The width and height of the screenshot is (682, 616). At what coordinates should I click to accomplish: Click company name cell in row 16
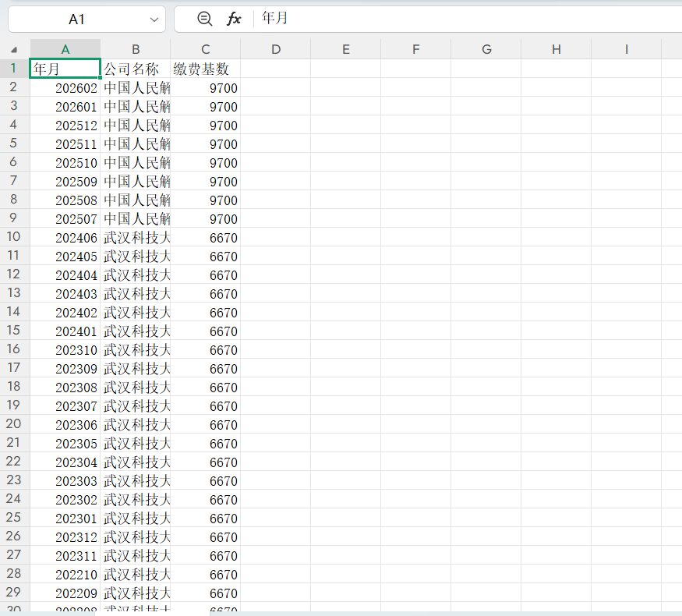[x=136, y=349]
